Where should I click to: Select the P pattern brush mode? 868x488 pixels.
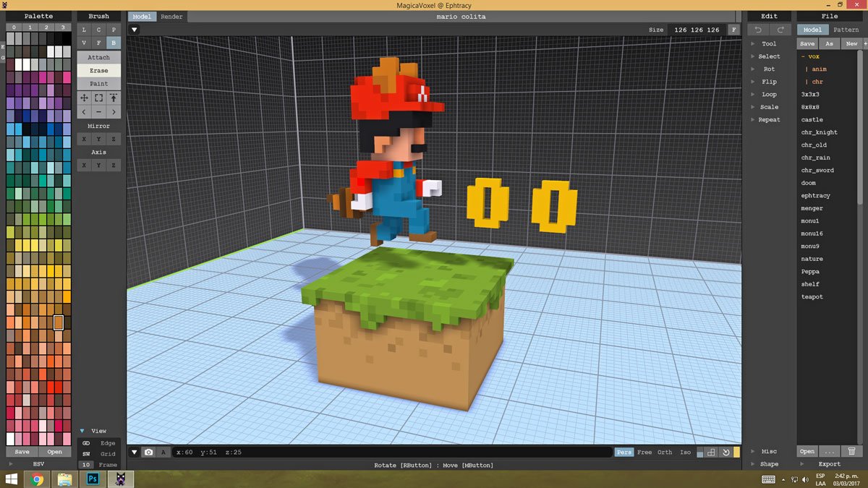[114, 30]
